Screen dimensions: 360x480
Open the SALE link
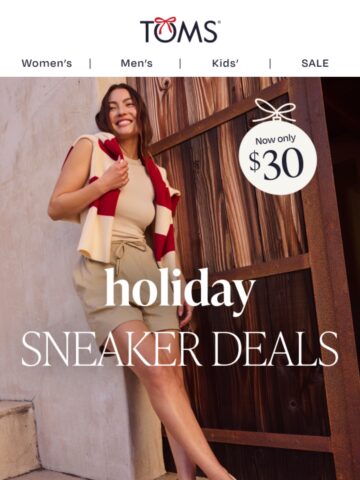[315, 63]
